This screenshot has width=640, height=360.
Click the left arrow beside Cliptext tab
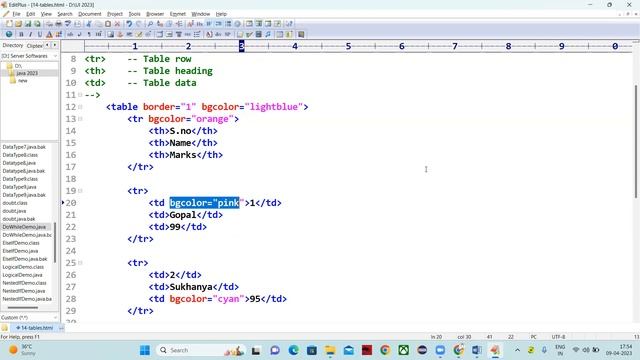(47, 45)
